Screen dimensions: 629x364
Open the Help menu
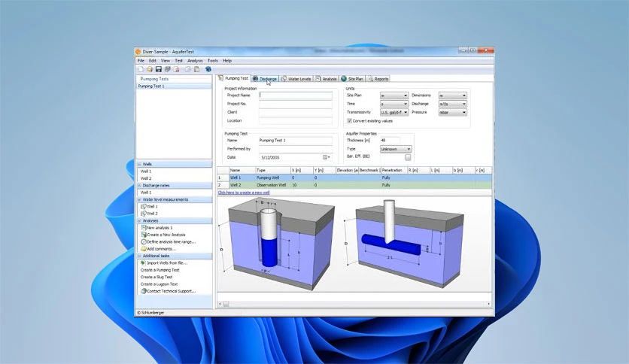coord(227,60)
